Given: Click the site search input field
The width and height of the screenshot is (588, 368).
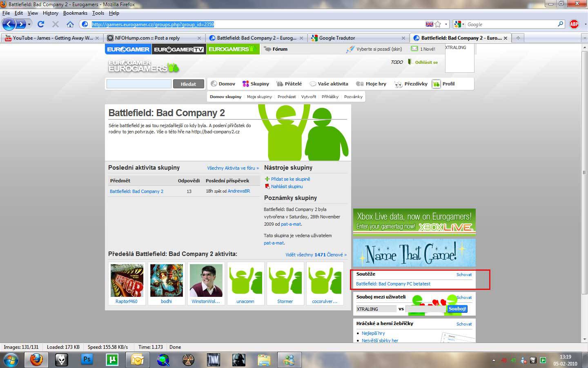Looking at the screenshot, I should click(139, 84).
